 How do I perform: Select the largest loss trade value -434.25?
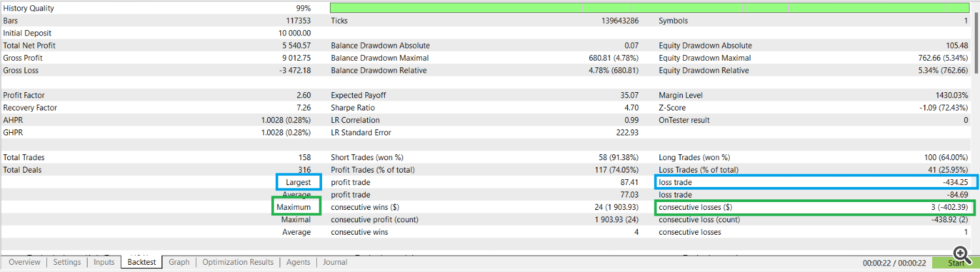[955, 182]
